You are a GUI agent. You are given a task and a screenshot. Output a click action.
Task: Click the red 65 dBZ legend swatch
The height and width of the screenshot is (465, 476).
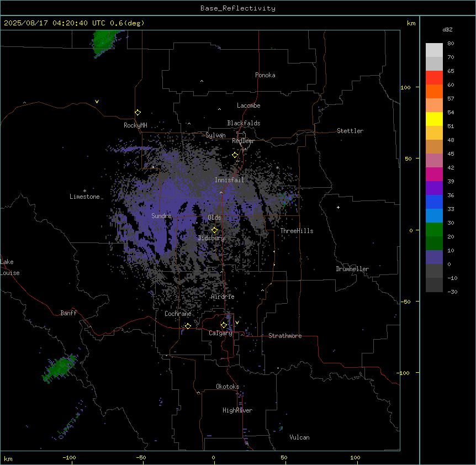pyautogui.click(x=434, y=78)
